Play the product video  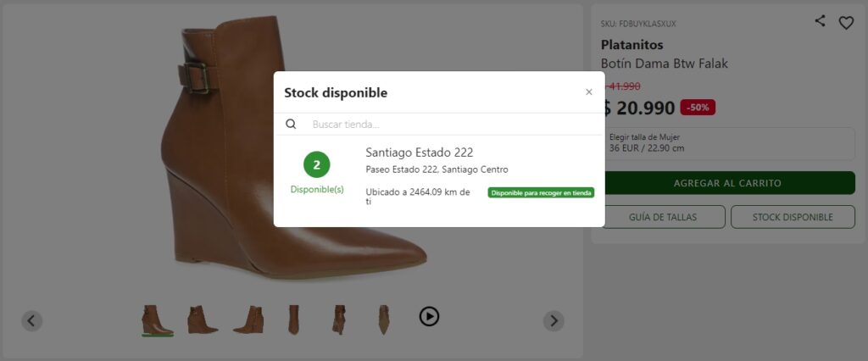pos(429,316)
